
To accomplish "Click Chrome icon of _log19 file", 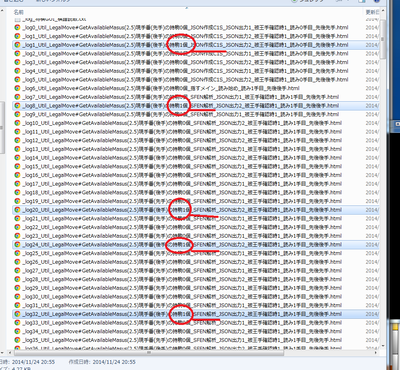I will click(17, 201).
